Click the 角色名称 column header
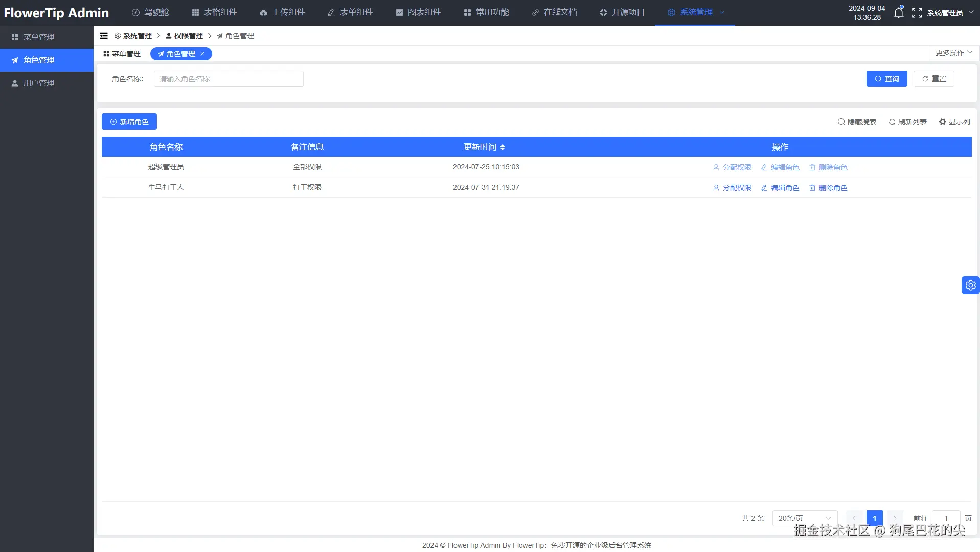This screenshot has width=980, height=552. 166,147
